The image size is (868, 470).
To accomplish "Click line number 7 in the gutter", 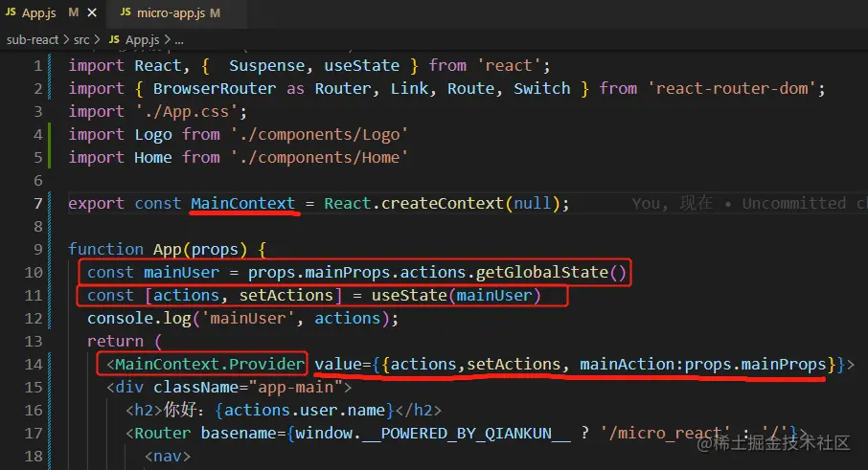I will point(37,204).
